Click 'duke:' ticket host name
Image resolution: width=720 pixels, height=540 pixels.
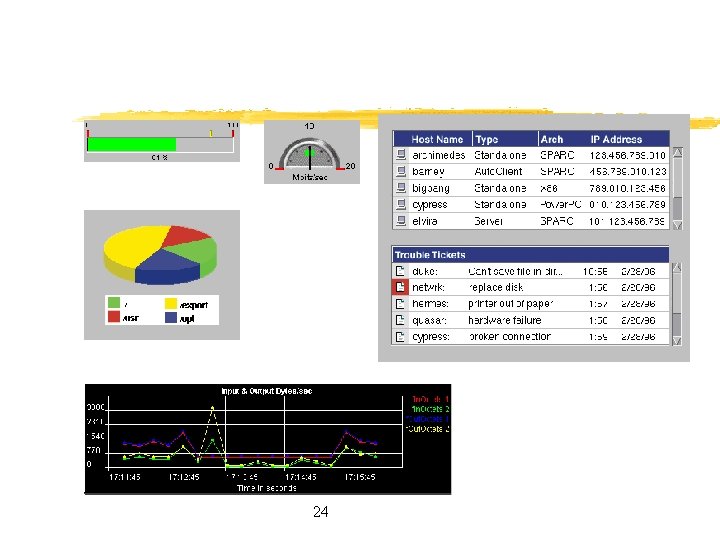425,271
